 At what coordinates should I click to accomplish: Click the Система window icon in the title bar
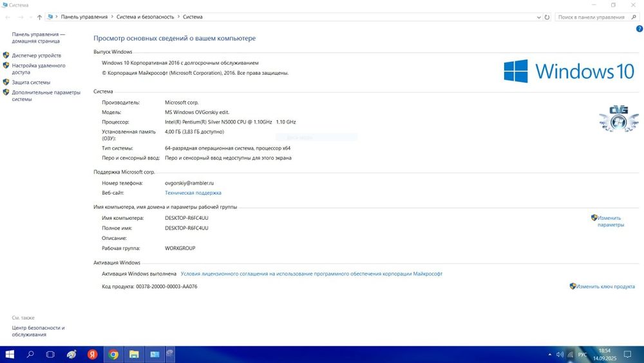click(x=5, y=5)
